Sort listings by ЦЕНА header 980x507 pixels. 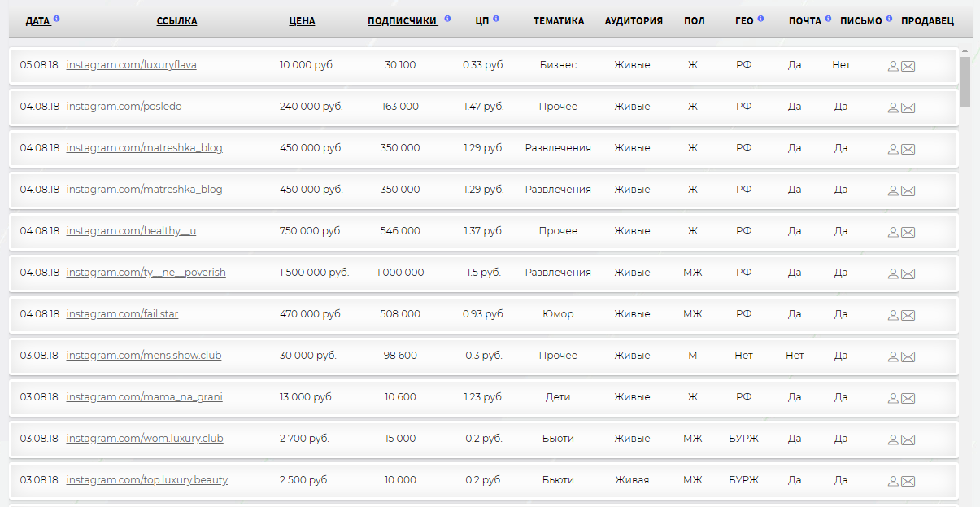point(302,21)
